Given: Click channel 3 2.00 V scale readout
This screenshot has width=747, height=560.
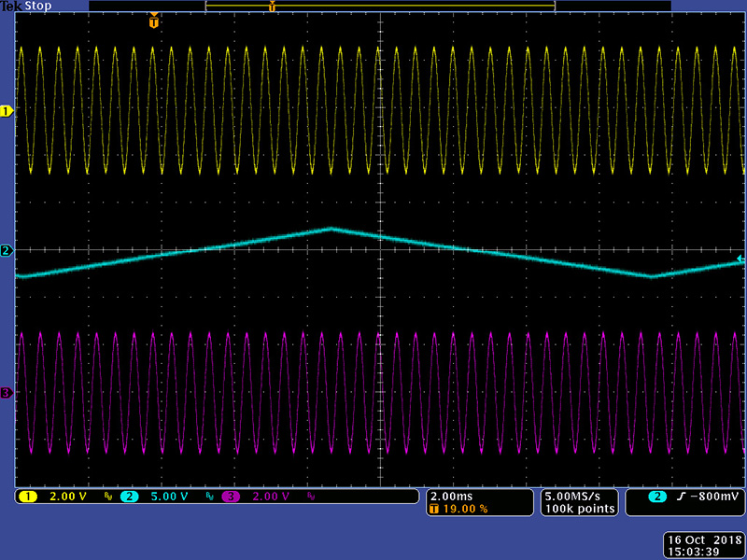Looking at the screenshot, I should (x=270, y=497).
